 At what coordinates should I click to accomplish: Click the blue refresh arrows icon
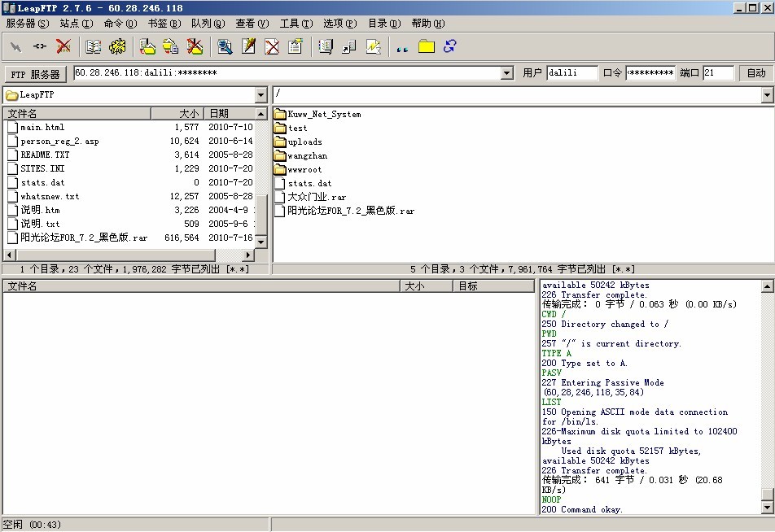point(450,46)
